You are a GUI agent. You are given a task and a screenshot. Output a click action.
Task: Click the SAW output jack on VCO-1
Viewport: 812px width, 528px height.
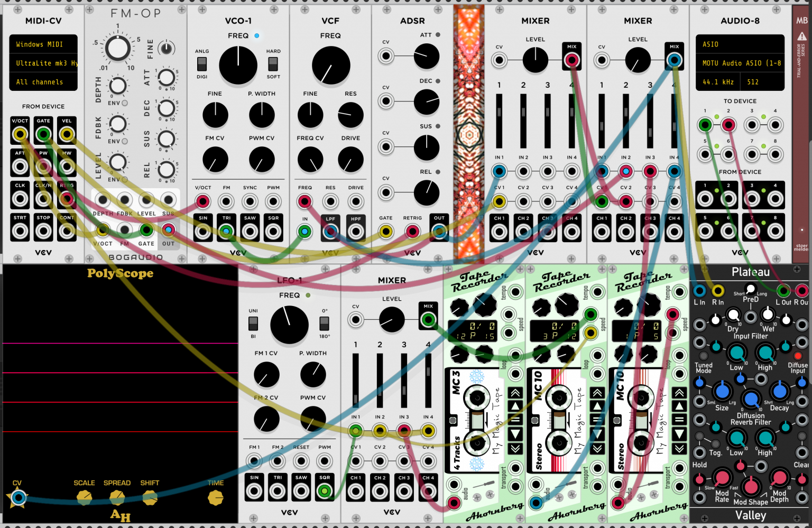tap(250, 231)
